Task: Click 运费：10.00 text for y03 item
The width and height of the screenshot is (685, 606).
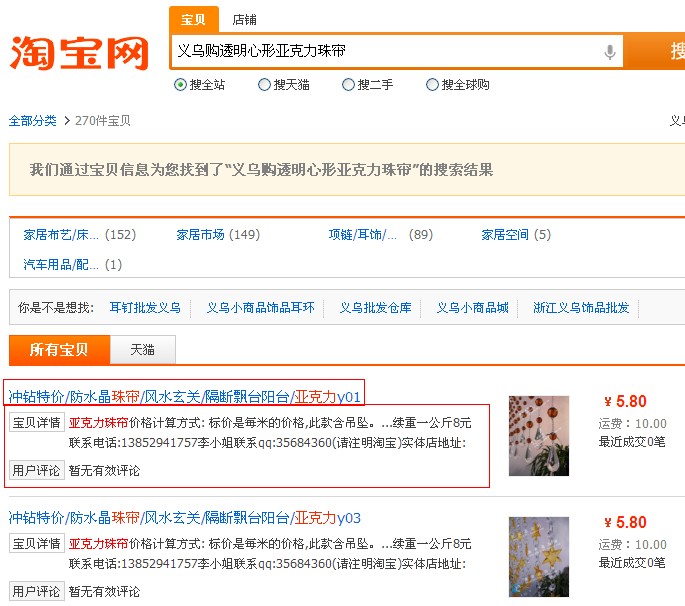Action: click(633, 544)
